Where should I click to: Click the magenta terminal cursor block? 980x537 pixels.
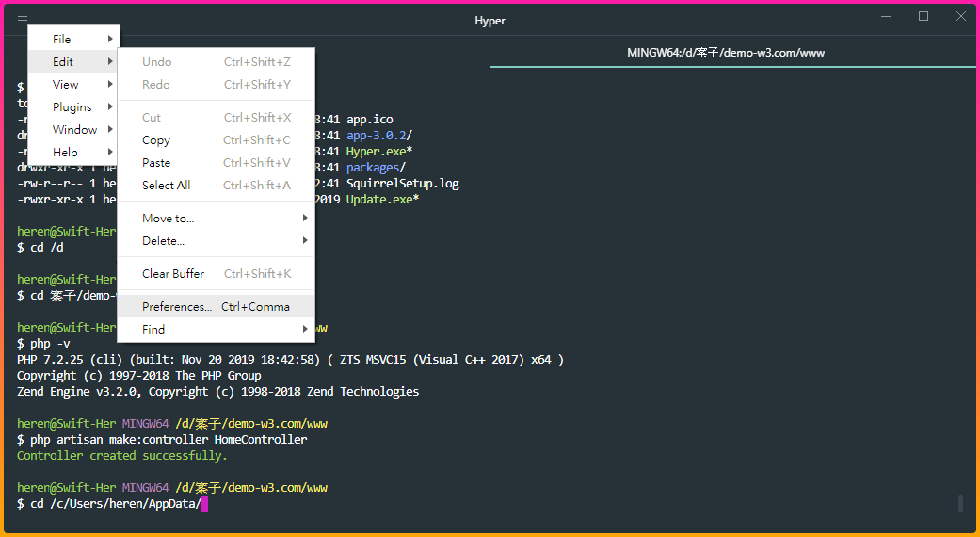[x=204, y=504]
